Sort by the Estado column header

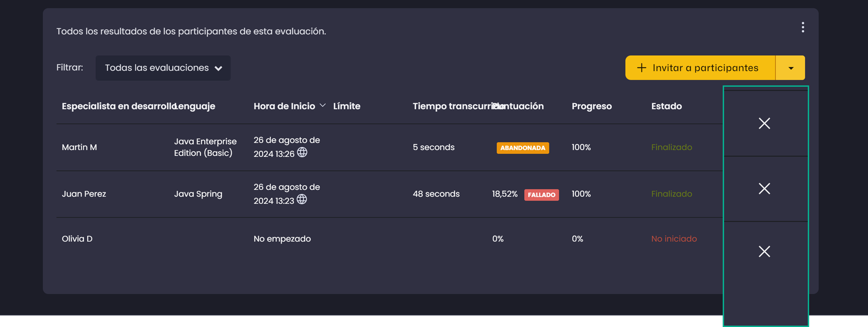pyautogui.click(x=666, y=106)
